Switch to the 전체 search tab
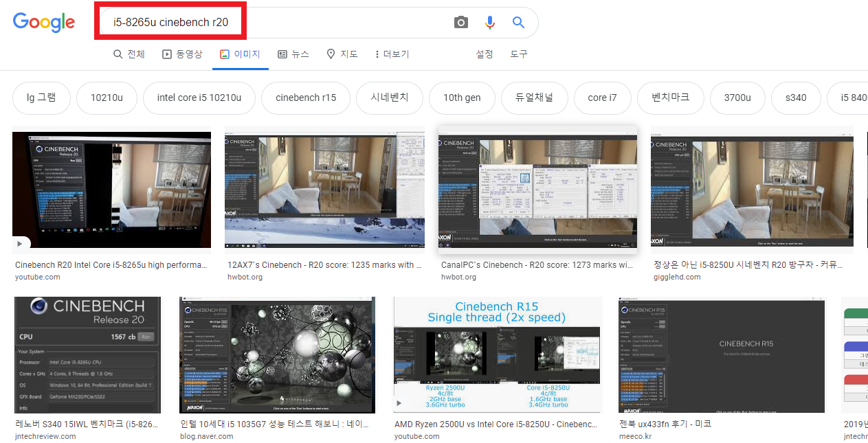The height and width of the screenshot is (443, 868). [x=129, y=54]
